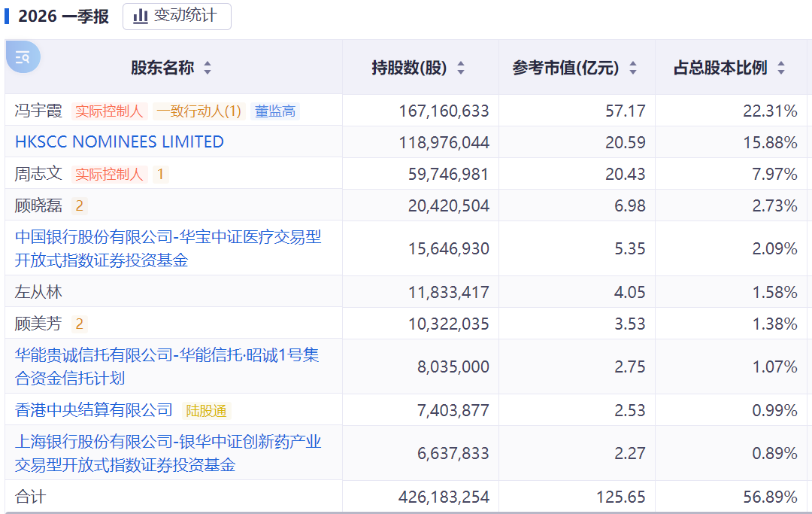Click 陆股通 tag beside 香港中央结算
This screenshot has width=812, height=514.
pyautogui.click(x=206, y=410)
